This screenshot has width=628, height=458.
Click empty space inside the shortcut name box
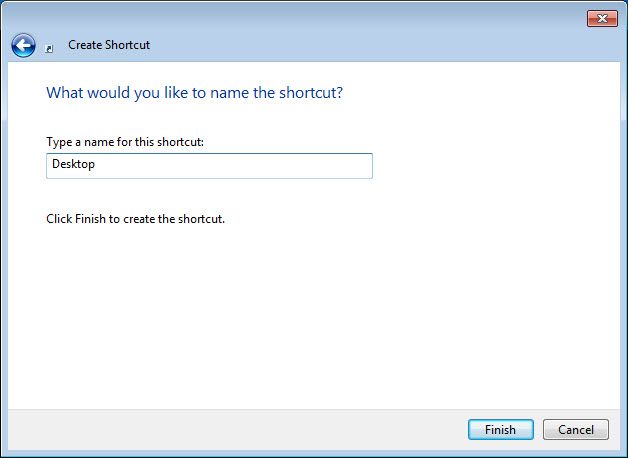pyautogui.click(x=250, y=165)
